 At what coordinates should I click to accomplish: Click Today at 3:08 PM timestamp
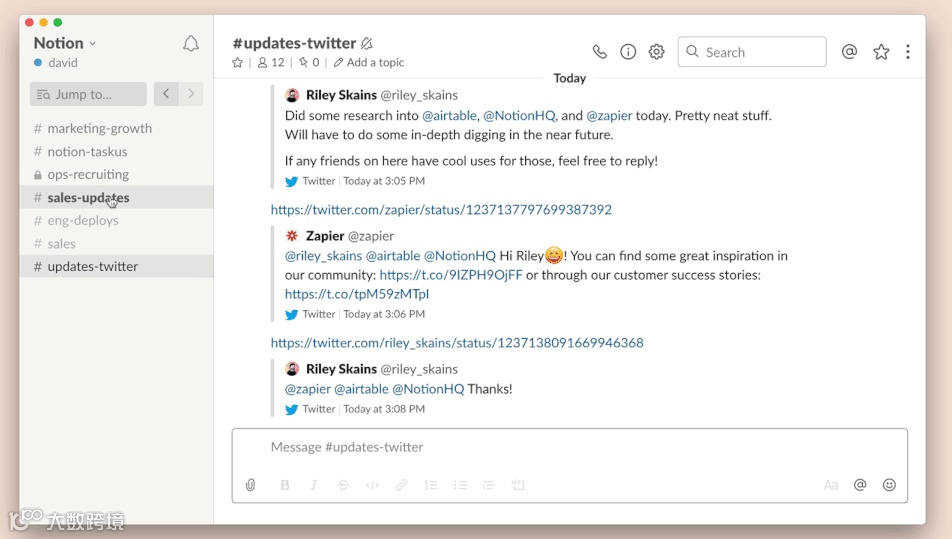click(384, 409)
